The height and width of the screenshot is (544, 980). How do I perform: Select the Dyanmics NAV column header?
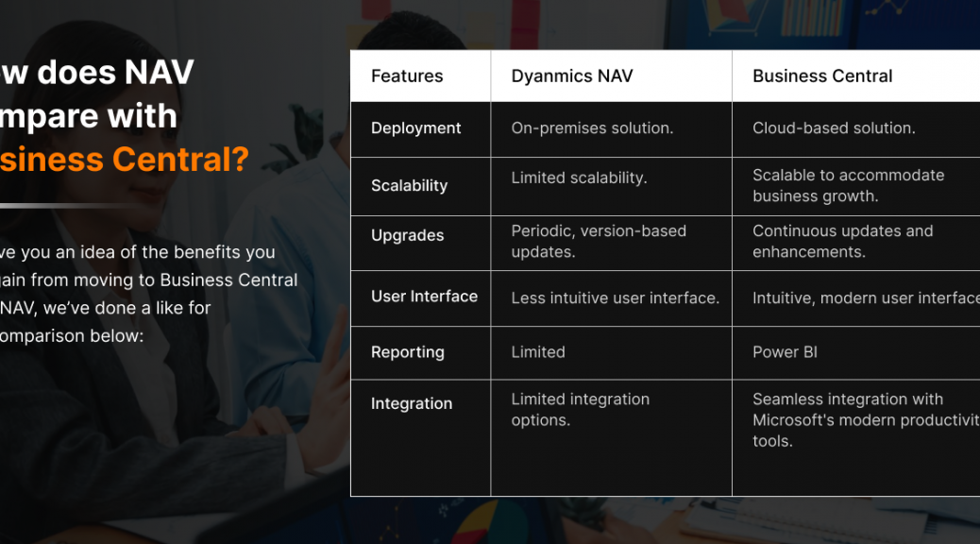tap(572, 76)
